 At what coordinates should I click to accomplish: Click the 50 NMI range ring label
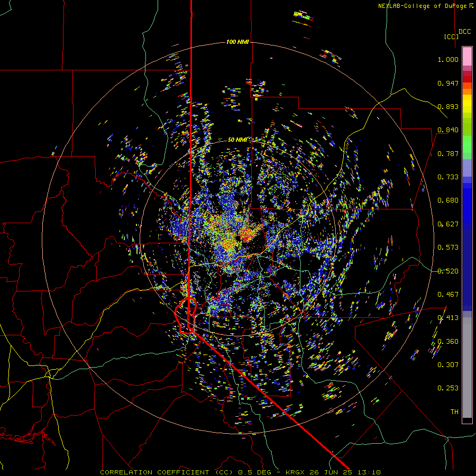click(237, 140)
